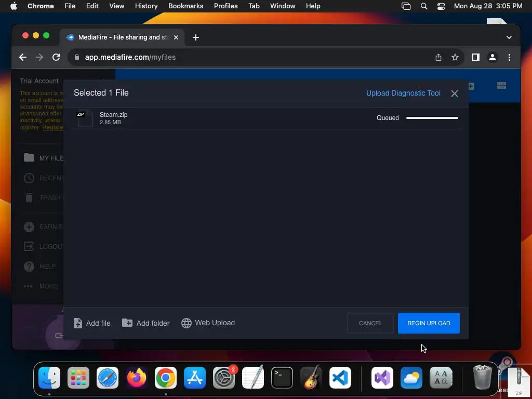This screenshot has height=399, width=532.
Task: Open the Profiles menu
Action: coord(225,6)
